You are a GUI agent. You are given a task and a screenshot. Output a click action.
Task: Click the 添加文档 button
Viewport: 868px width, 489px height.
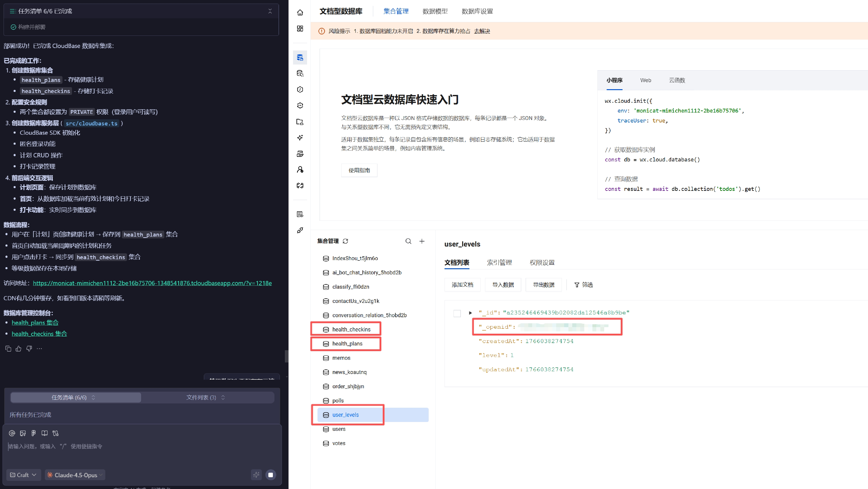[x=462, y=285]
